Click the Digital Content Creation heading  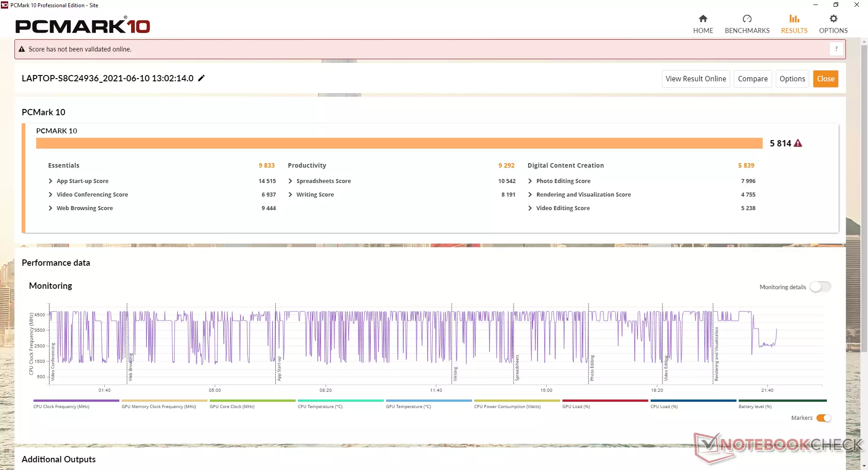(566, 165)
